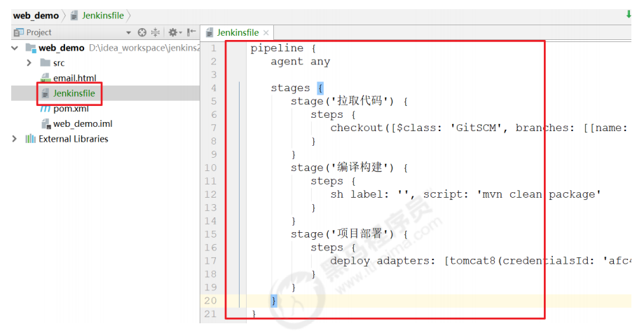Click web_demo in the breadcrumb bar
644x331 pixels.
coord(36,15)
